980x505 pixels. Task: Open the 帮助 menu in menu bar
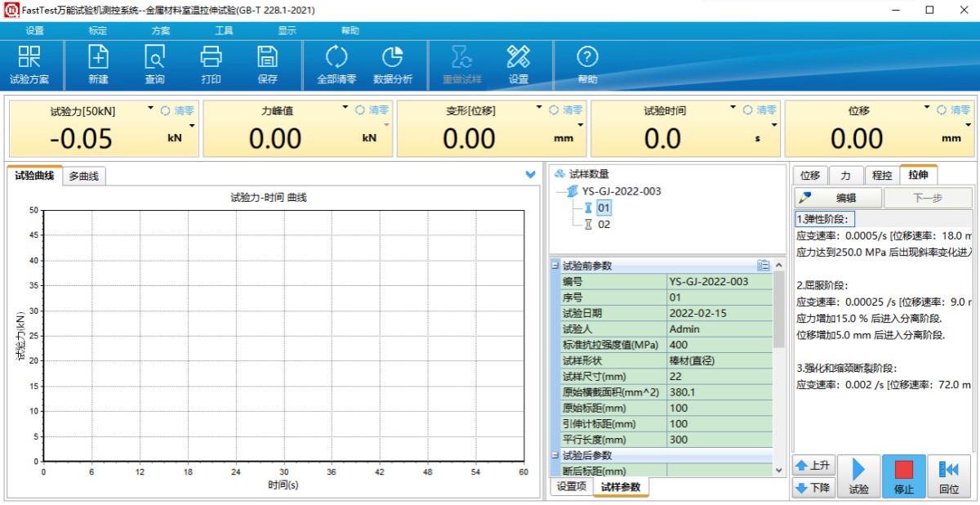point(350,30)
